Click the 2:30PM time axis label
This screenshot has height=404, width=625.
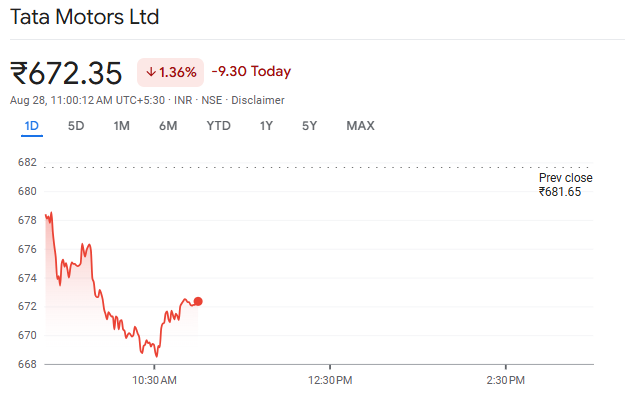505,381
